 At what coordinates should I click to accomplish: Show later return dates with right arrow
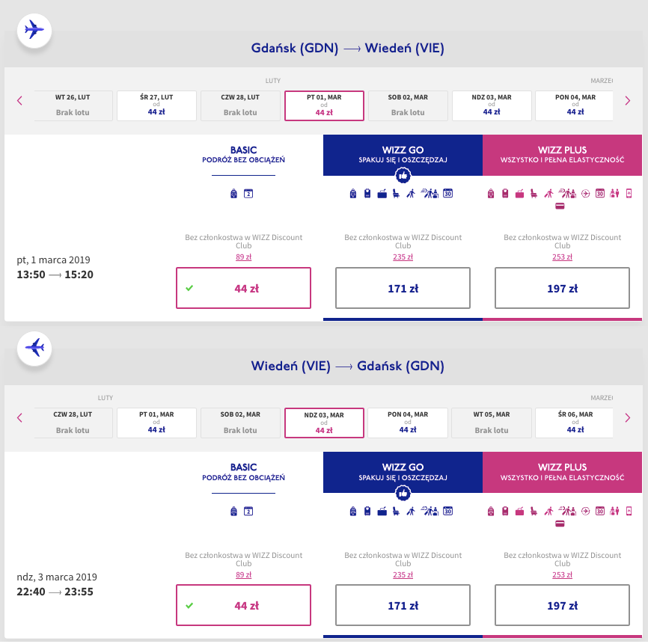[627, 417]
